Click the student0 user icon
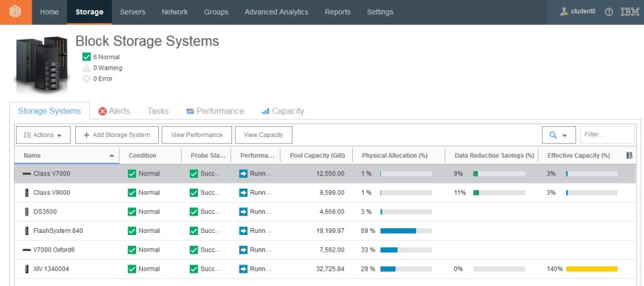 click(564, 12)
